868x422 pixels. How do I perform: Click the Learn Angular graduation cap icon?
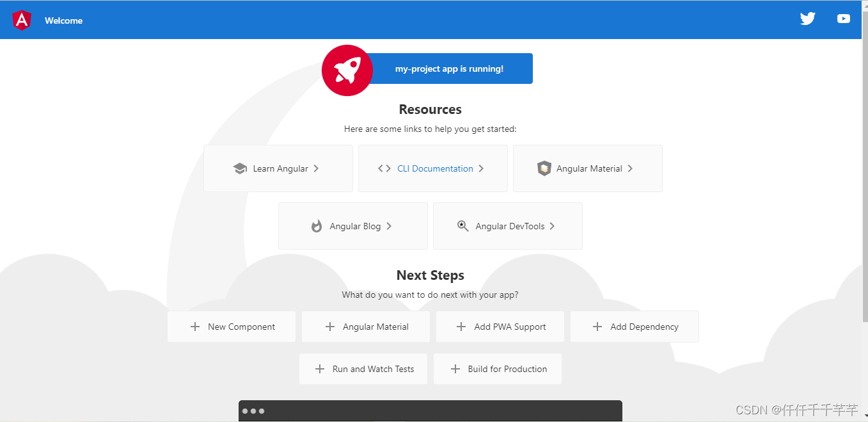[x=240, y=169]
